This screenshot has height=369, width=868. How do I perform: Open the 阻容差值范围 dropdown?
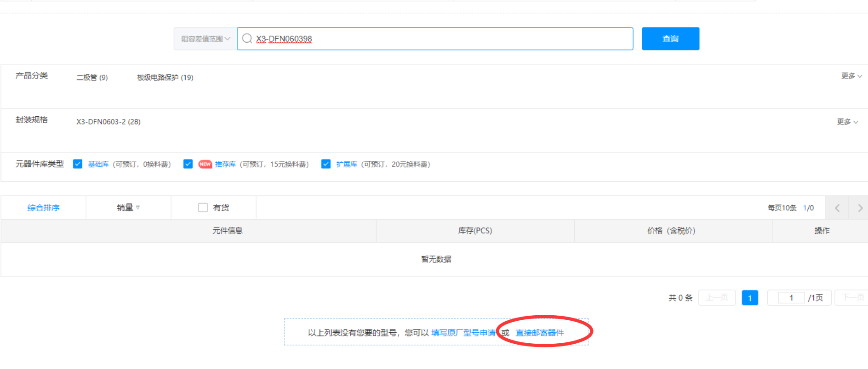click(x=205, y=39)
